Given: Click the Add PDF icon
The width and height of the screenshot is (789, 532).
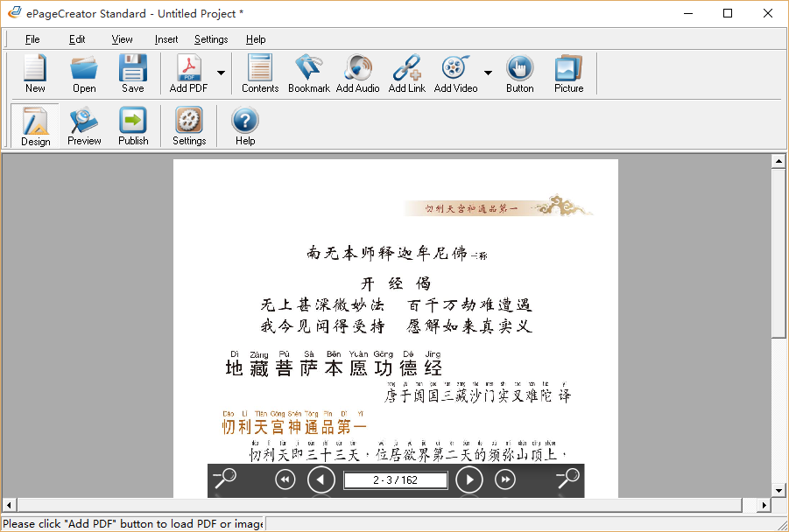Looking at the screenshot, I should (x=188, y=73).
